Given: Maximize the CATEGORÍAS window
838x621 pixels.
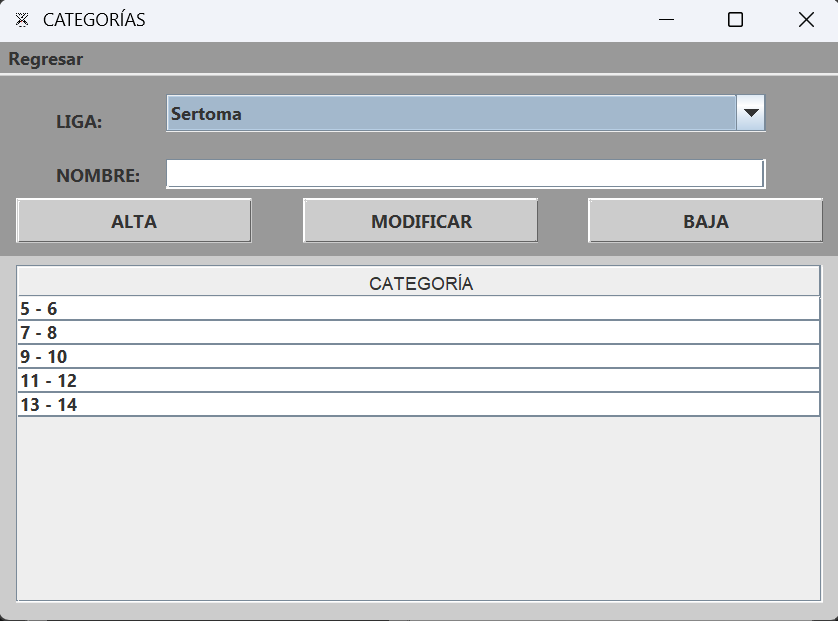Looking at the screenshot, I should pyautogui.click(x=735, y=20).
